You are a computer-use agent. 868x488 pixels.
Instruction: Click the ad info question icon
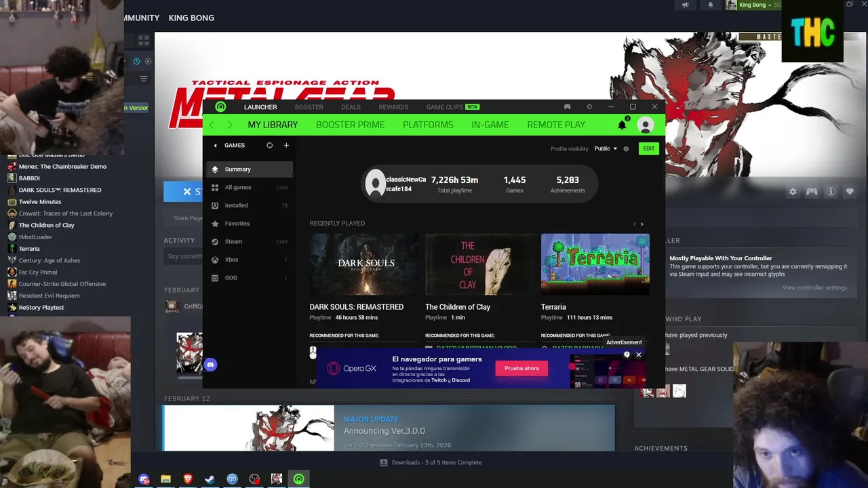point(627,354)
